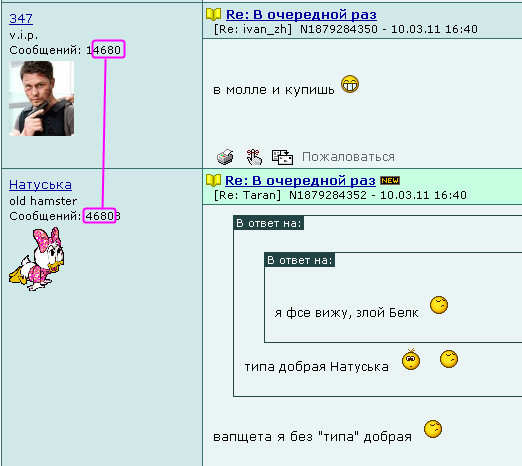Click smiley next to злой Белк

(x=439, y=305)
